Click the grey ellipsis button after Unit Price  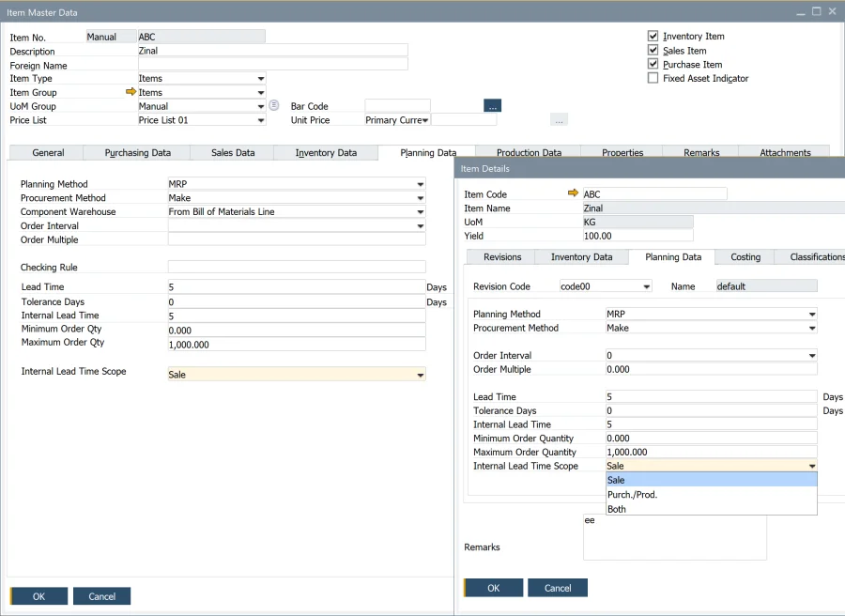tap(559, 120)
